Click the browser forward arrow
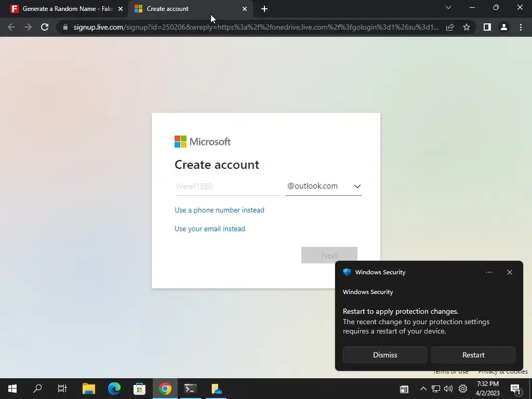 (x=28, y=27)
